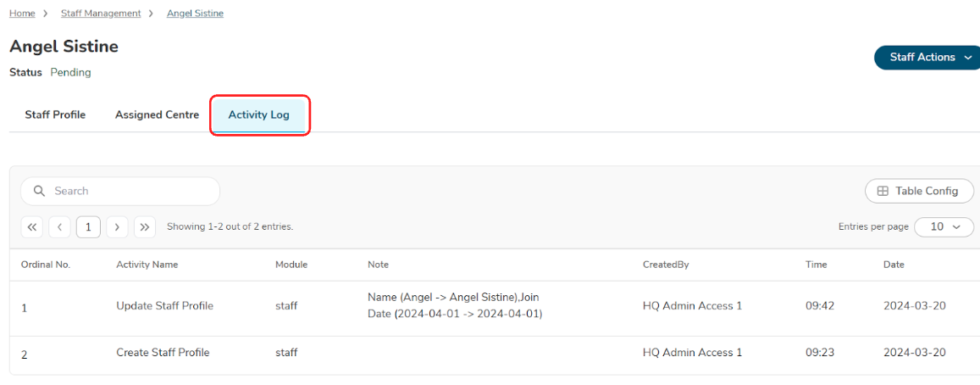Jump to last page of entries
Viewport: 980px width, 385px height.
[x=145, y=227]
